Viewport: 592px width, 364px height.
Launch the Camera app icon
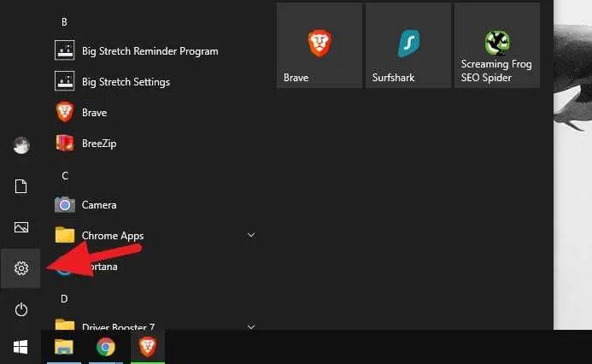(x=65, y=205)
